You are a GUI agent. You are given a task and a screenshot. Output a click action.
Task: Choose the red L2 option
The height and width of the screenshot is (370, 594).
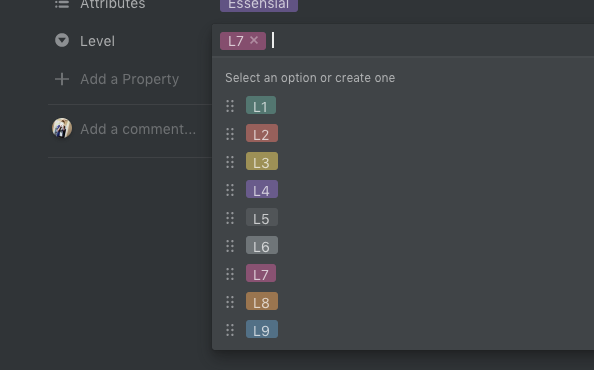coord(262,133)
